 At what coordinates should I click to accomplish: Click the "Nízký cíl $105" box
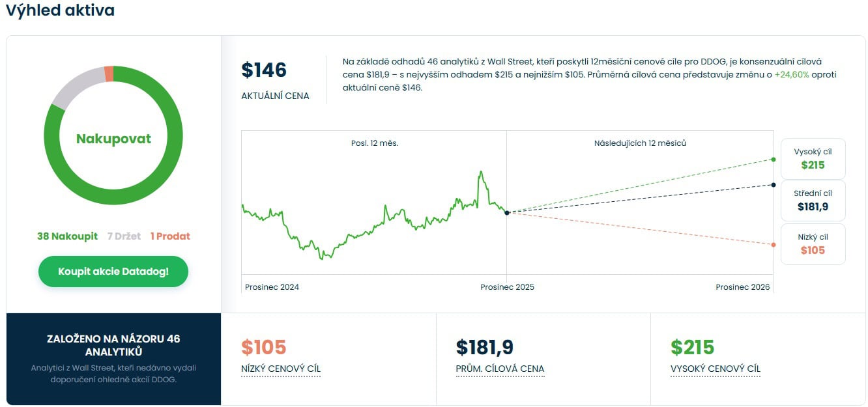(813, 244)
